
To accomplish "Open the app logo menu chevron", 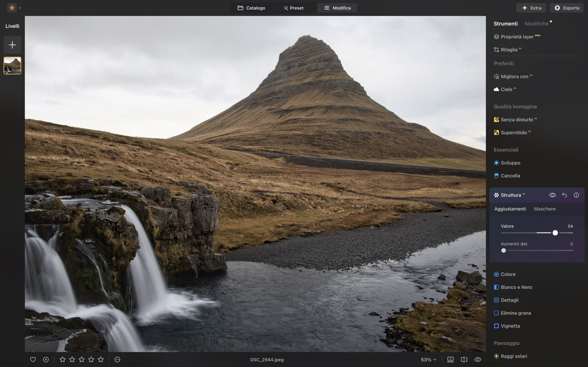I will tap(20, 8).
